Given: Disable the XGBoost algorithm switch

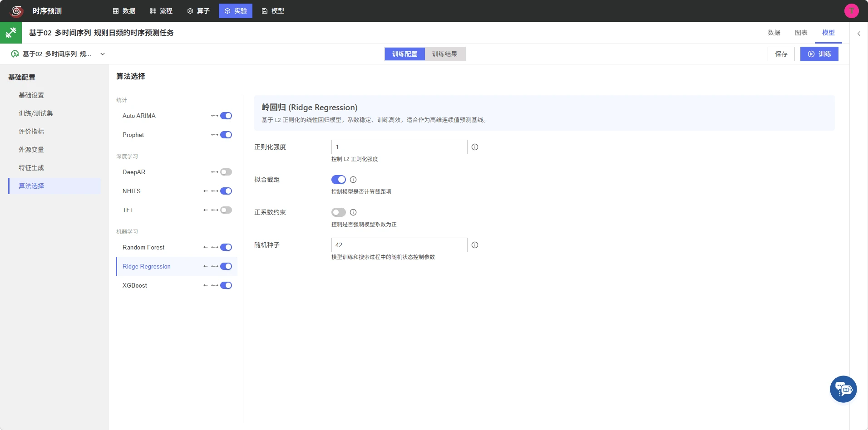Looking at the screenshot, I should point(226,285).
